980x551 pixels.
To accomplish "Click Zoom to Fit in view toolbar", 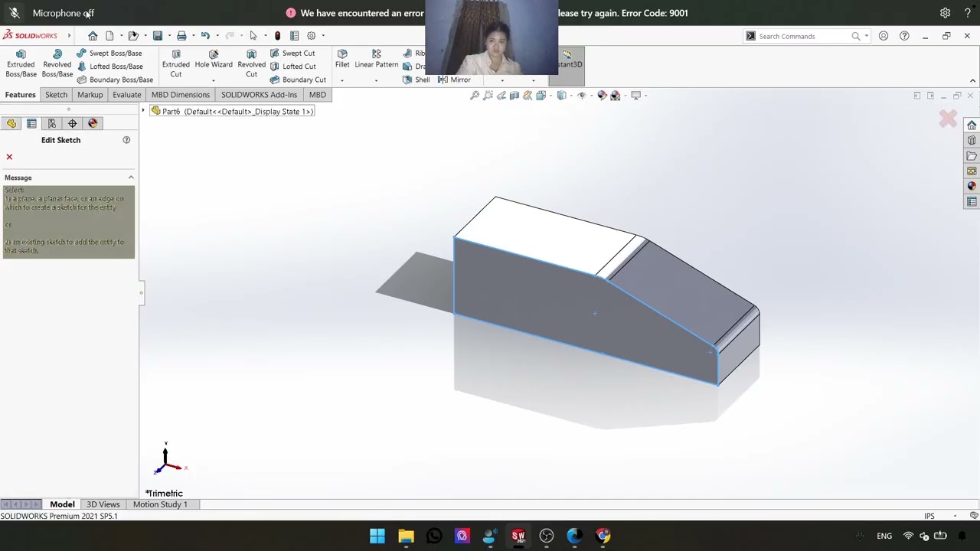I will click(475, 96).
